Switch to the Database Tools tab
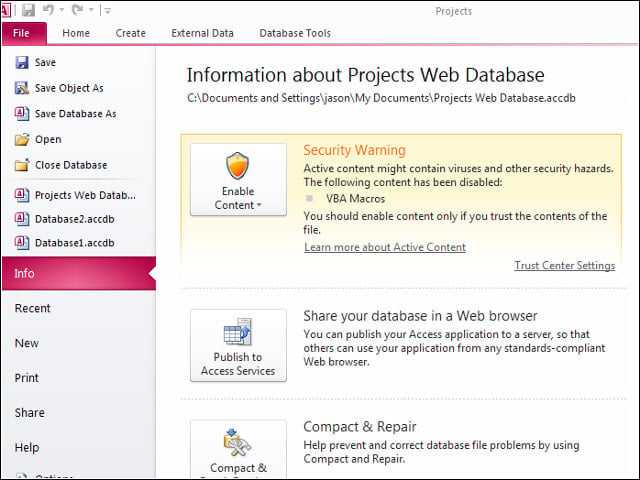Screen dimensions: 640x480 295,33
